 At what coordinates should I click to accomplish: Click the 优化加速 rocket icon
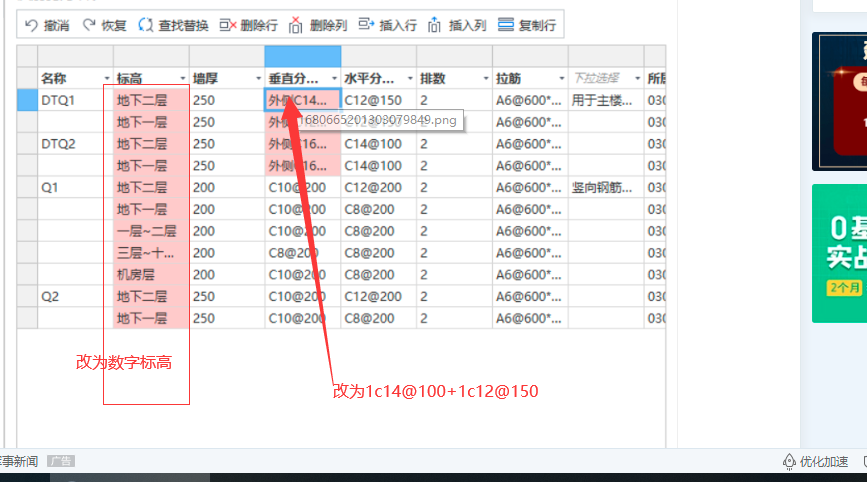tap(789, 462)
